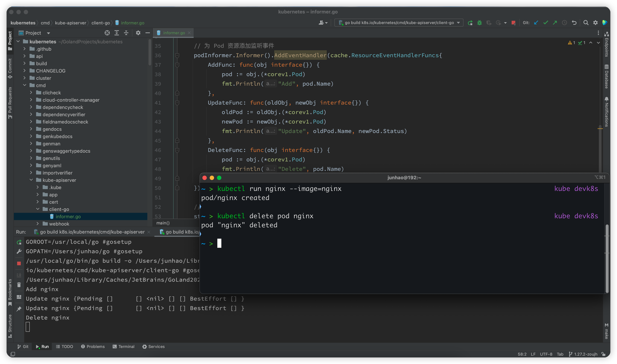The height and width of the screenshot is (364, 617).
Task: Pin the Run tab
Action: click(x=19, y=309)
